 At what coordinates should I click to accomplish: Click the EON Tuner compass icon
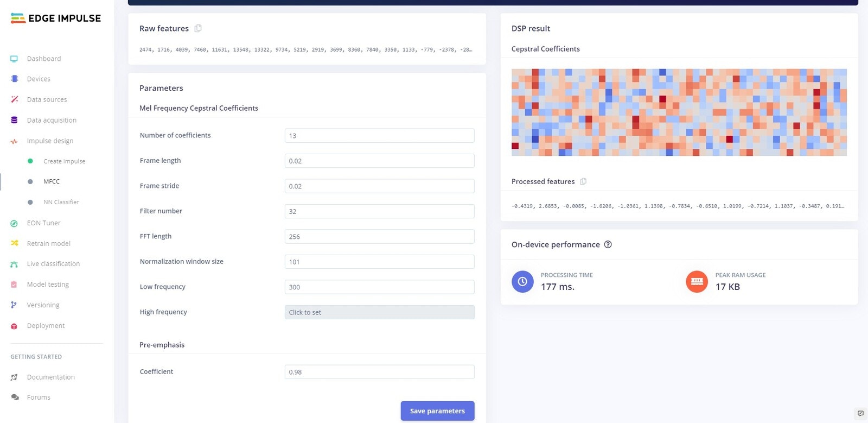pos(14,223)
